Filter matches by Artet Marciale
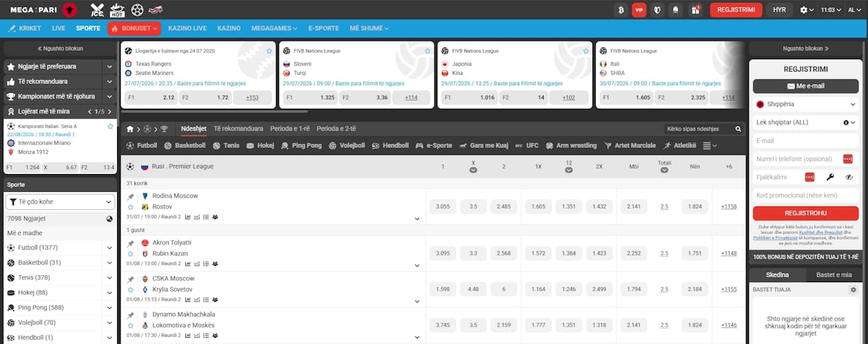Viewport: 868px width, 344px height. tap(630, 146)
